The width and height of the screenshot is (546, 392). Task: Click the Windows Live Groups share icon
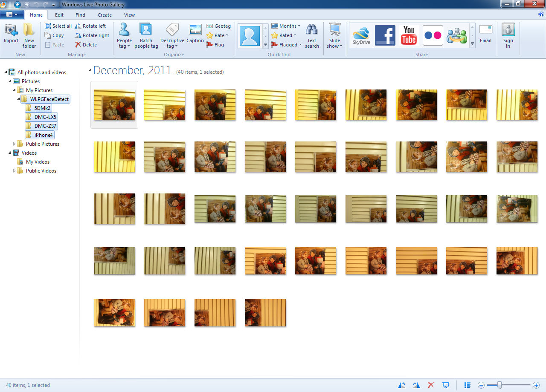(x=457, y=35)
